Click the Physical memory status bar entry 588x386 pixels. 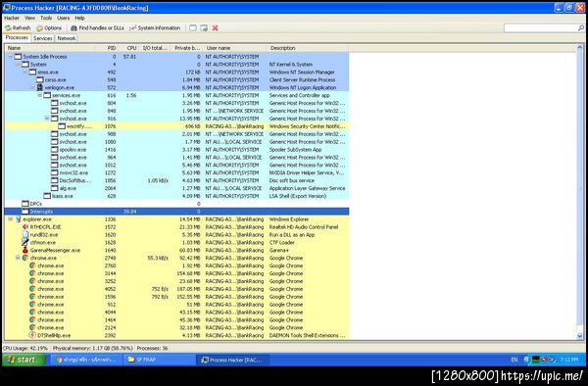click(92, 348)
